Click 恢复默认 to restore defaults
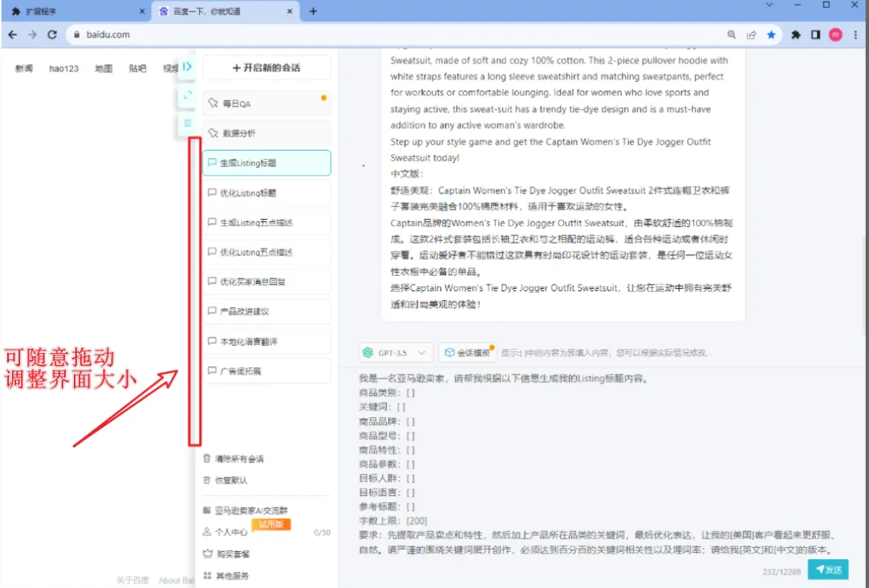 (x=225, y=481)
